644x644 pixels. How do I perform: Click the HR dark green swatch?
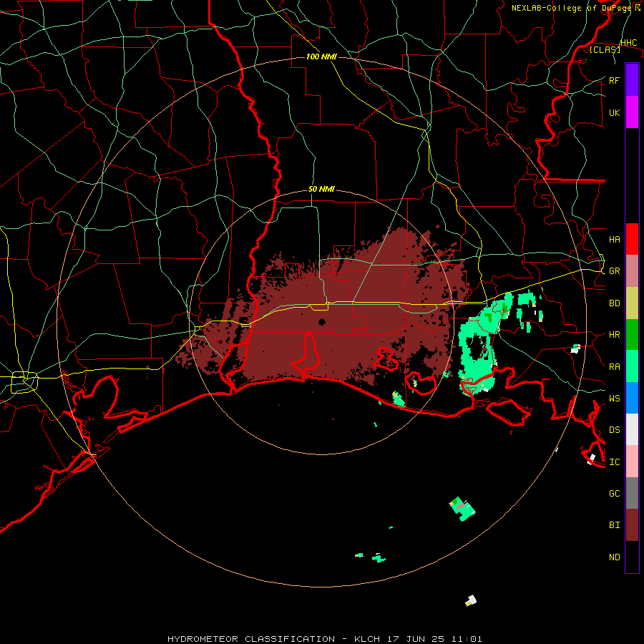[632, 335]
